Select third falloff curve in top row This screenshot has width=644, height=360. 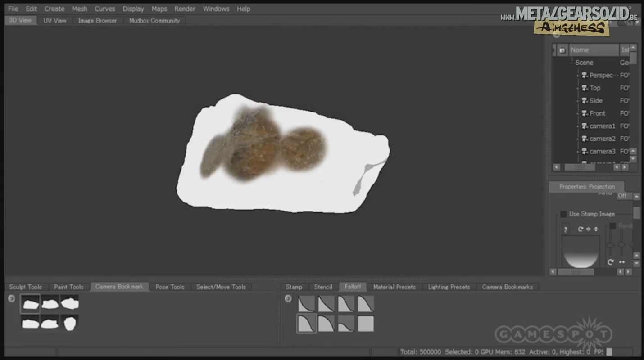pos(346,304)
